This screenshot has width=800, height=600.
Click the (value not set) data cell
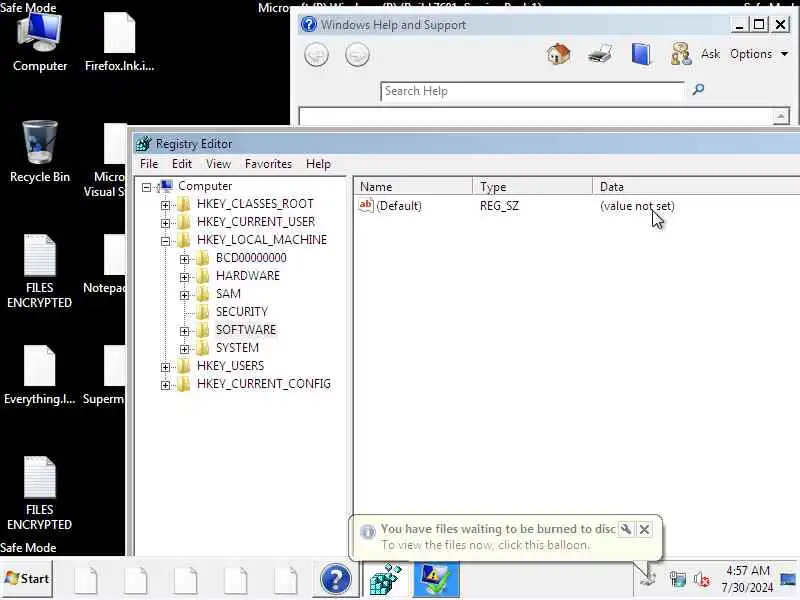pos(637,206)
